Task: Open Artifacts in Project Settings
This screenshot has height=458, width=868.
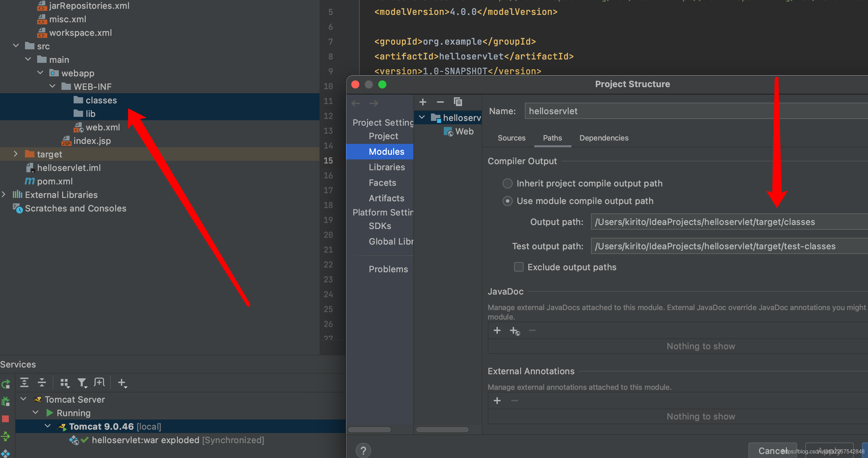Action: [x=386, y=198]
